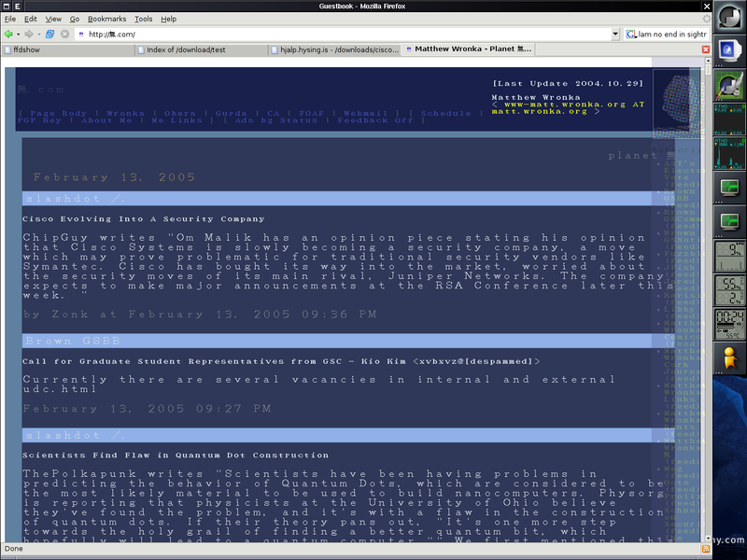The width and height of the screenshot is (747, 560).
Task: Click the 9% LCD meter applet
Action: tap(729, 256)
